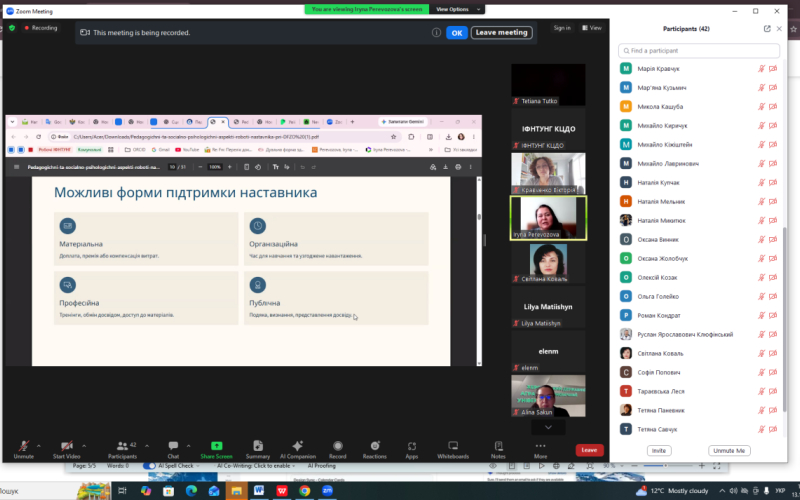The image size is (800, 500).
Task: Switch to Google Chrome on the taskbar
Action: point(305,491)
